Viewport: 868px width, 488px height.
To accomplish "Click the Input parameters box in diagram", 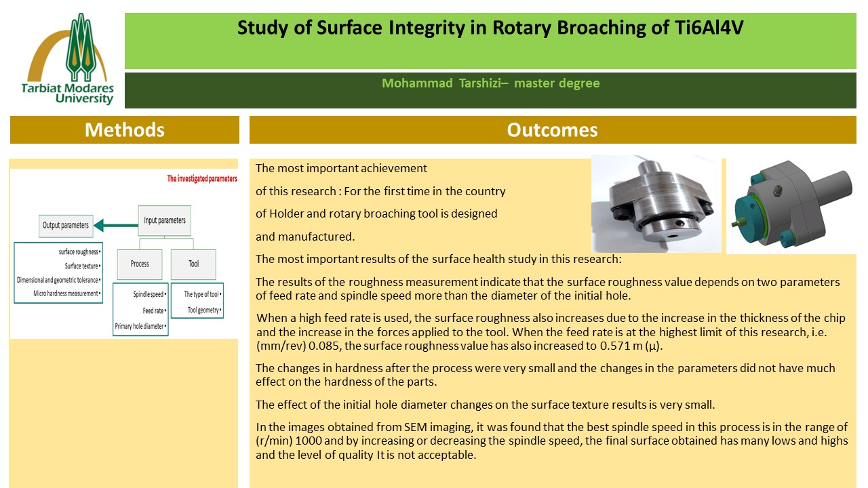I will (165, 220).
